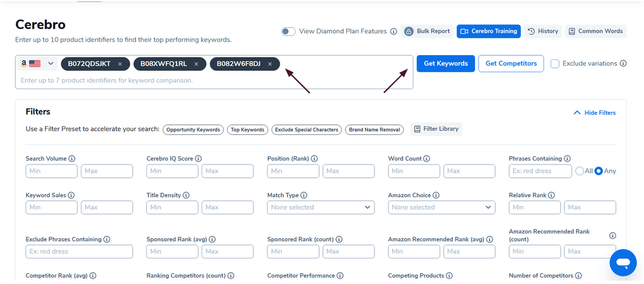Apply the Opportunity Keywords filter preset
Image resolution: width=644 pixels, height=284 pixels.
pyautogui.click(x=193, y=130)
